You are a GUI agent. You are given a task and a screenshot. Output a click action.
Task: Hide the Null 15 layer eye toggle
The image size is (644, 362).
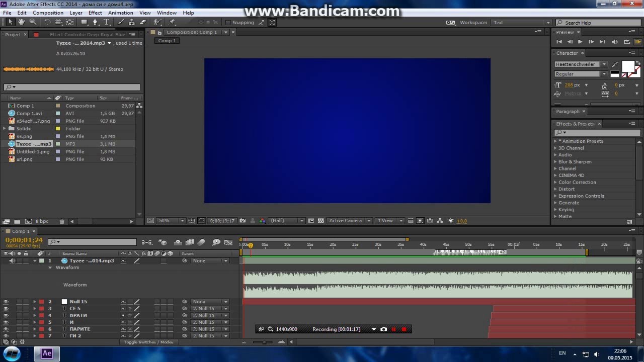click(x=6, y=302)
